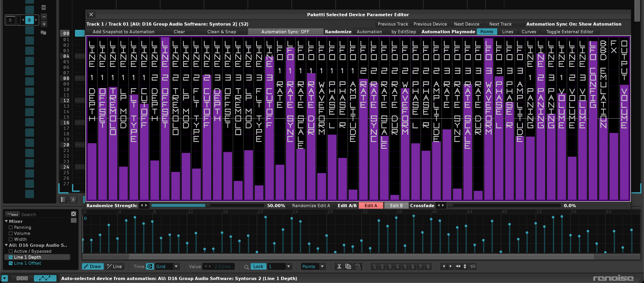
Task: Click the copy automation icon
Action: point(348,267)
